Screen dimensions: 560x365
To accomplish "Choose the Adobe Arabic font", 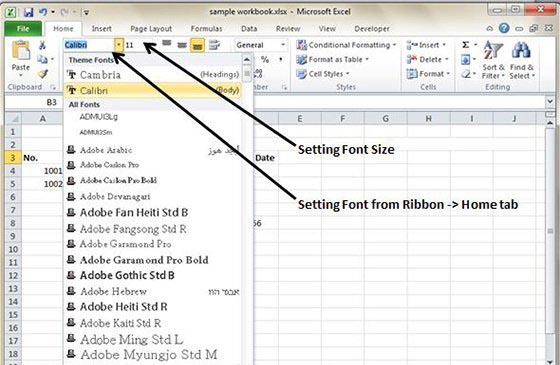I will tap(153, 150).
